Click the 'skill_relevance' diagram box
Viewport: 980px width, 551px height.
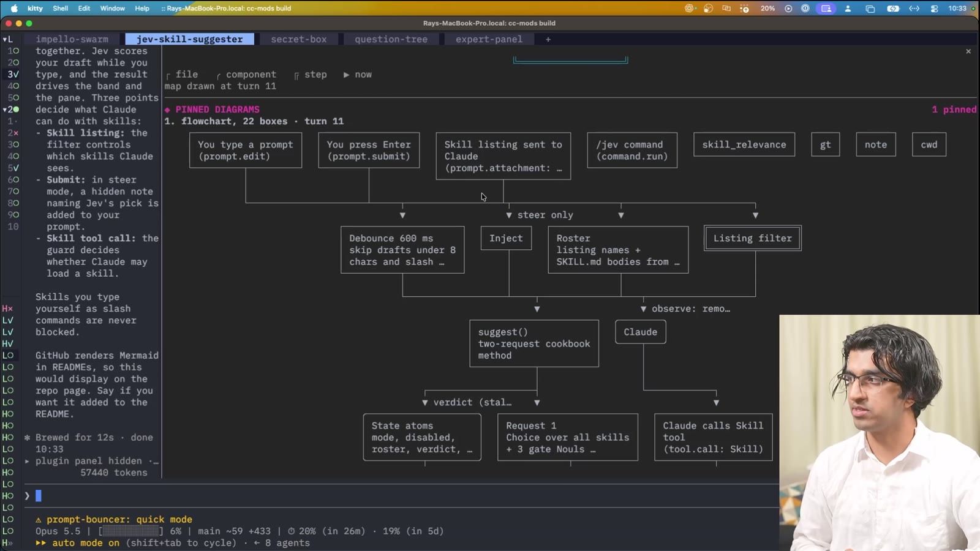click(744, 144)
